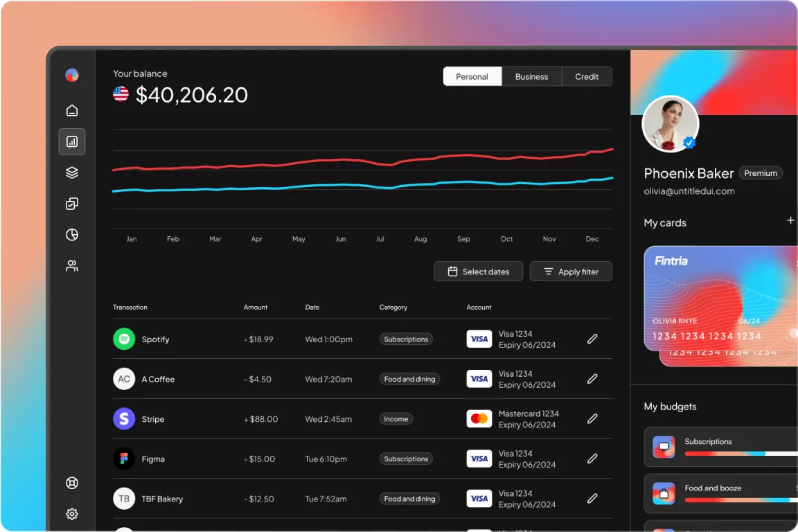Click the $40,206.20 balance amount

click(191, 95)
